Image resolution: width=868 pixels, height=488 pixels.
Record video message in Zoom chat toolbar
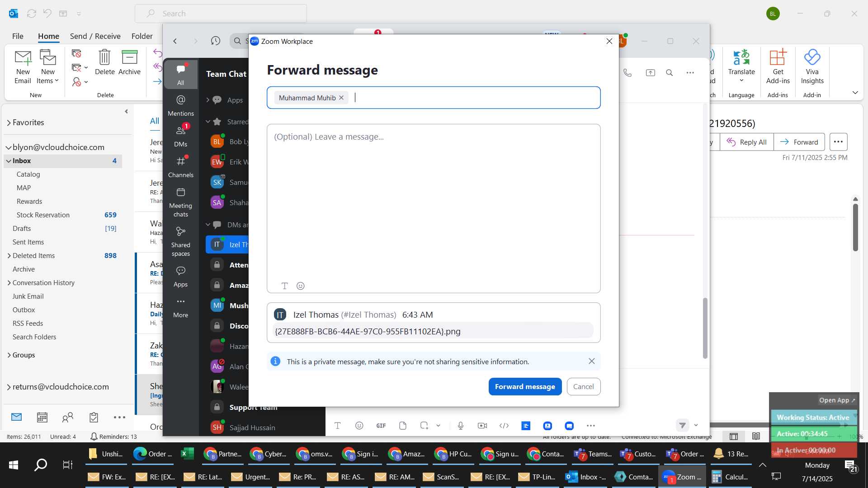[482, 426]
